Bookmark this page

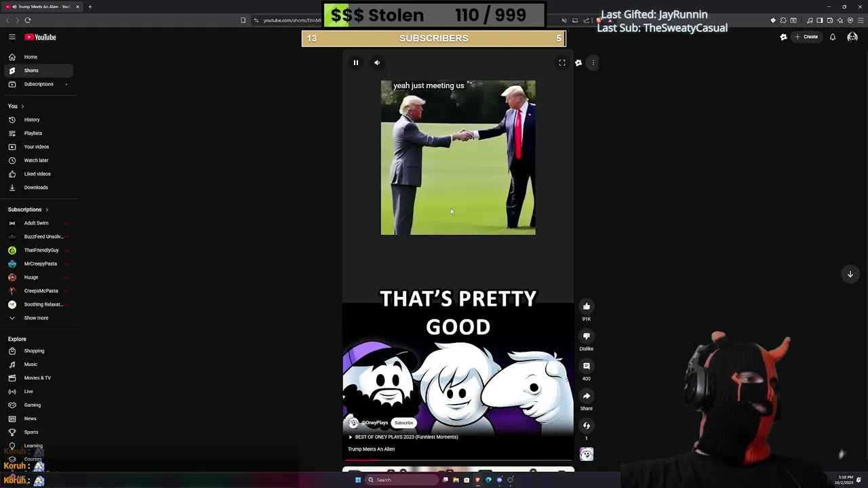(243, 20)
